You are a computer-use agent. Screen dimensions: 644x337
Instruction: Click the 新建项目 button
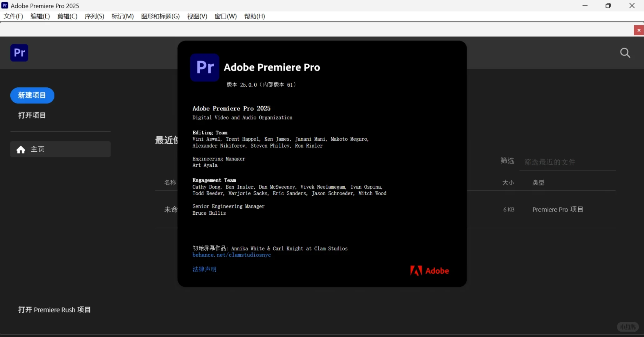click(32, 95)
